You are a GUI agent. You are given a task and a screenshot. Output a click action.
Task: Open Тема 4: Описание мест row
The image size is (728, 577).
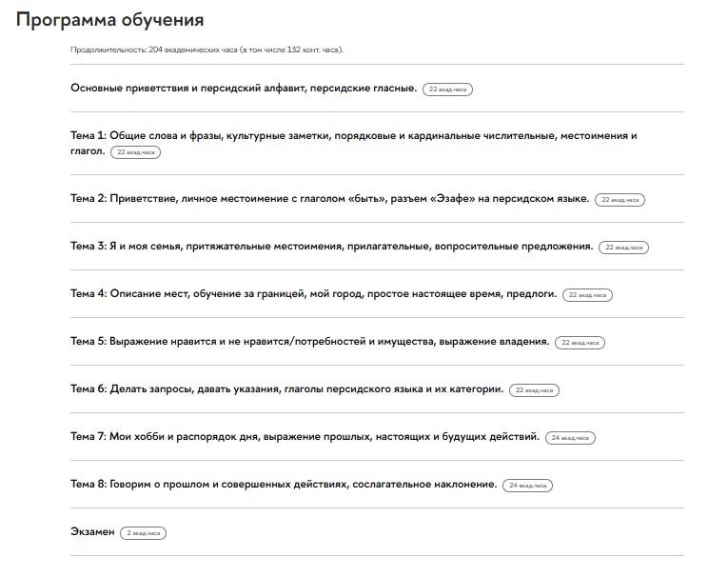[x=313, y=293]
